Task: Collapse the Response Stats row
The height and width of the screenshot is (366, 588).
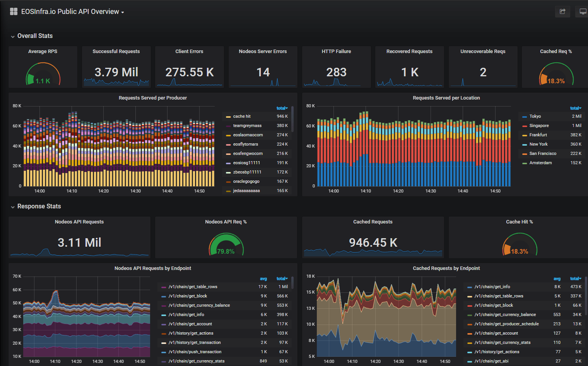Action: click(39, 206)
